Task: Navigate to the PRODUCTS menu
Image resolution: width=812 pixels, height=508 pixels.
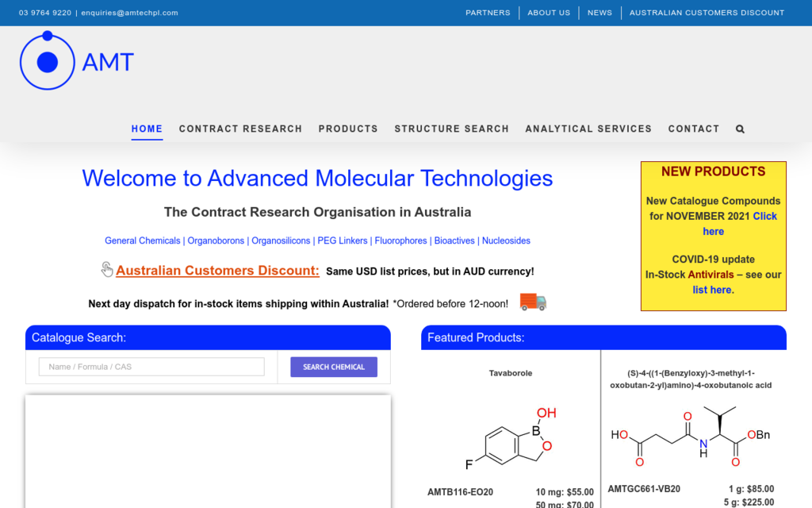Action: 348,129
